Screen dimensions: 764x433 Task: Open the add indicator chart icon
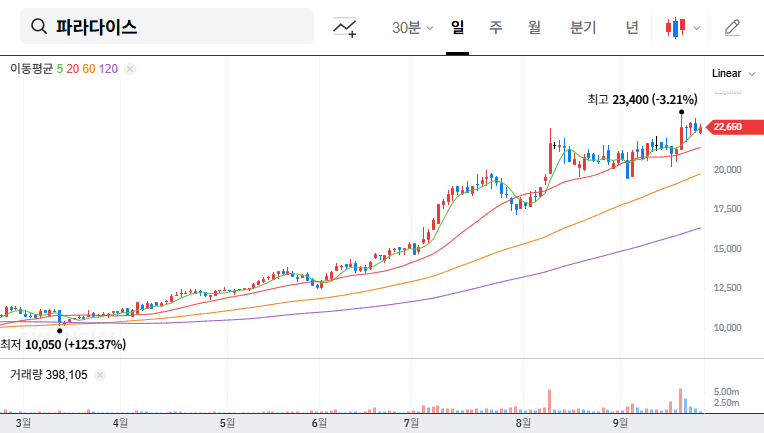coord(344,27)
